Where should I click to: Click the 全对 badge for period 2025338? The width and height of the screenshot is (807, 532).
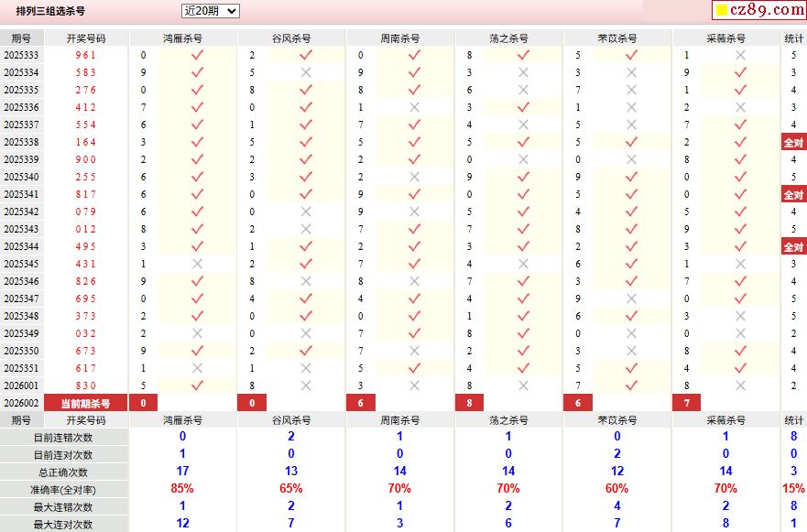point(793,143)
